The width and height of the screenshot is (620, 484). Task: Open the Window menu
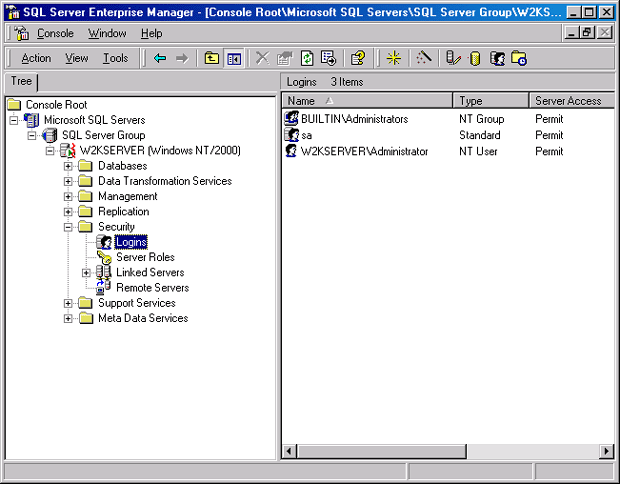(107, 33)
